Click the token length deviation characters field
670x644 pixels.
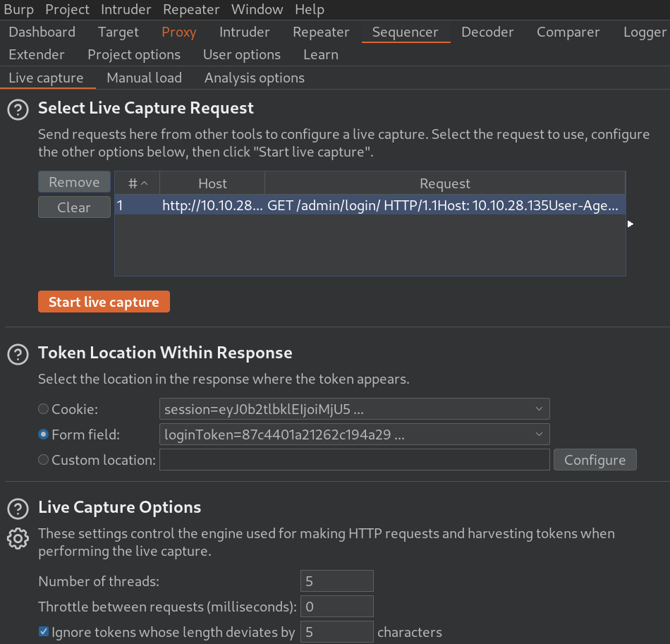(x=336, y=631)
